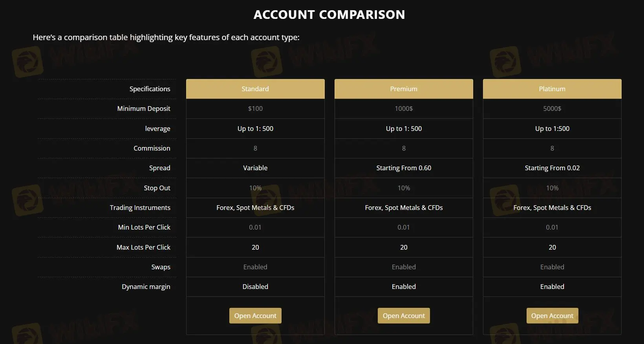
Task: Select the Premium column header
Action: pos(403,88)
